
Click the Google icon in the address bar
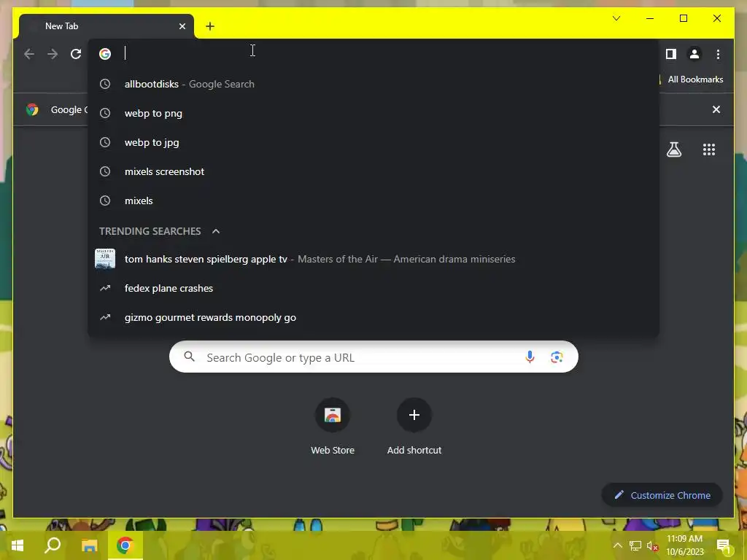[x=105, y=54]
